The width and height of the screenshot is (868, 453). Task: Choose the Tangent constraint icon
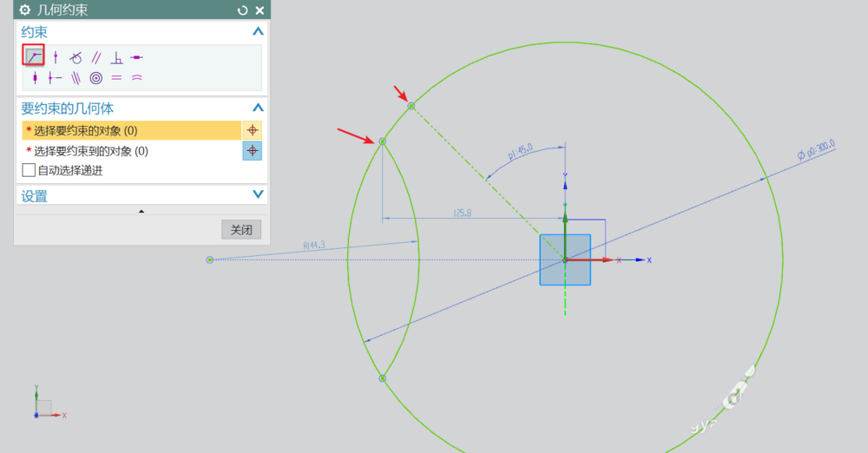[76, 57]
